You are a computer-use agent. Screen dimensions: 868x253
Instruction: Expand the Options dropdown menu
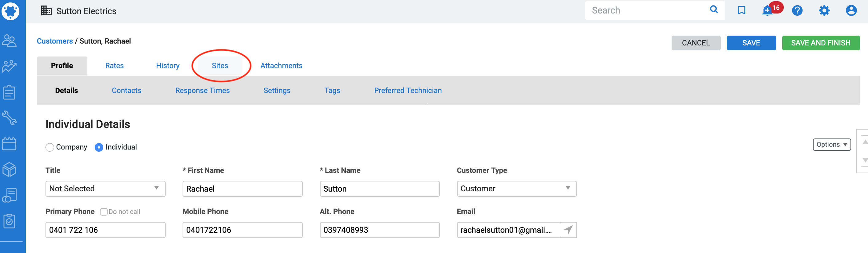click(x=831, y=144)
